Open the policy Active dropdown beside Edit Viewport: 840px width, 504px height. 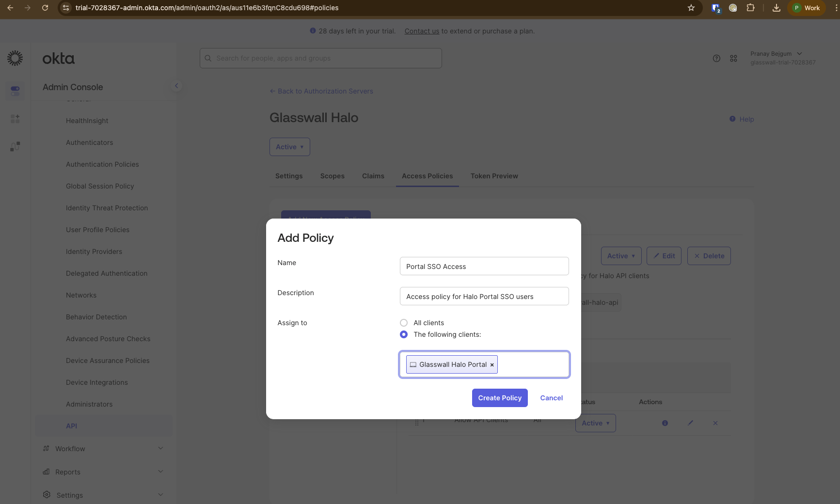click(621, 256)
